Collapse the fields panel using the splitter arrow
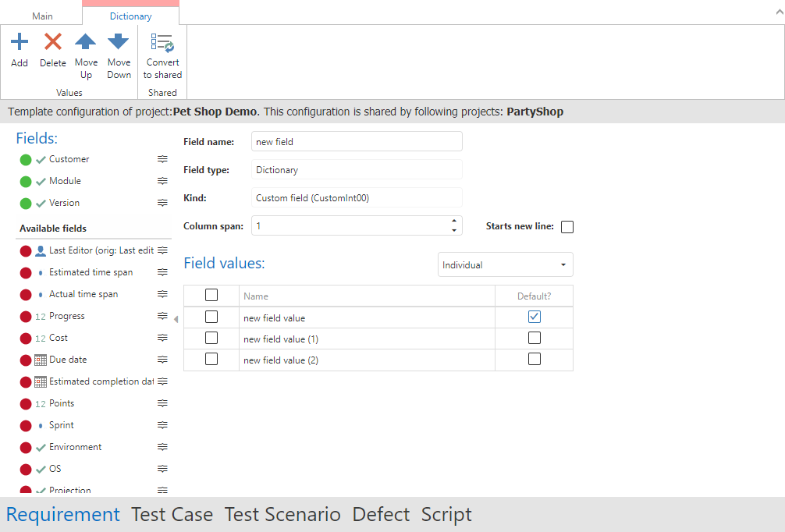 pos(176,319)
